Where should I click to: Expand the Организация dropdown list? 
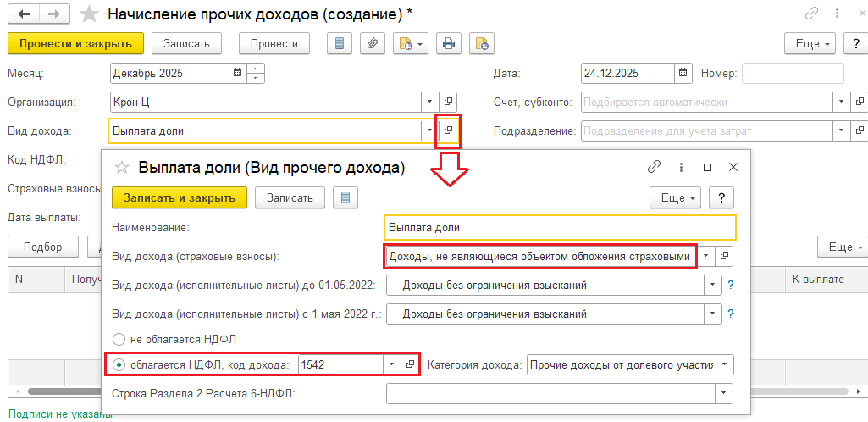click(429, 102)
